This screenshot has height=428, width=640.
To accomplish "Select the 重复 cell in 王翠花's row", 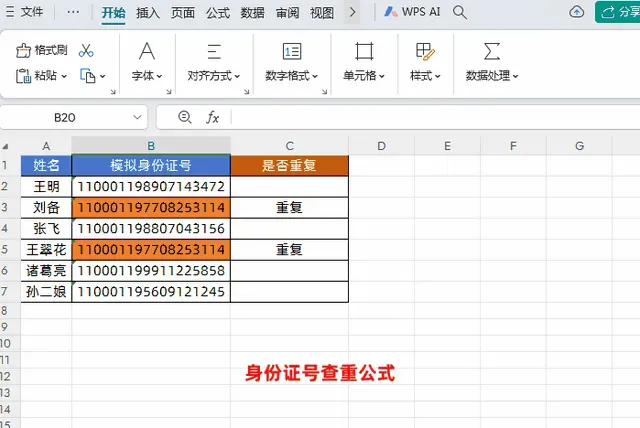I will click(x=289, y=250).
